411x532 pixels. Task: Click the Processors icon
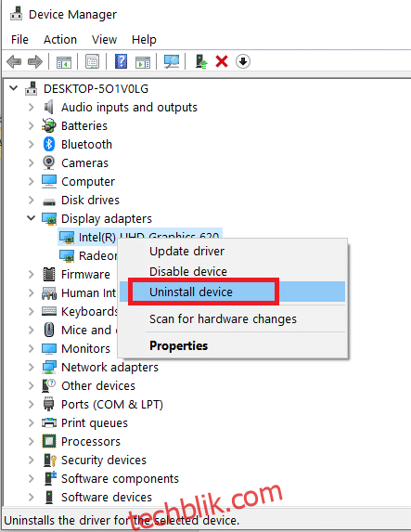coord(49,441)
